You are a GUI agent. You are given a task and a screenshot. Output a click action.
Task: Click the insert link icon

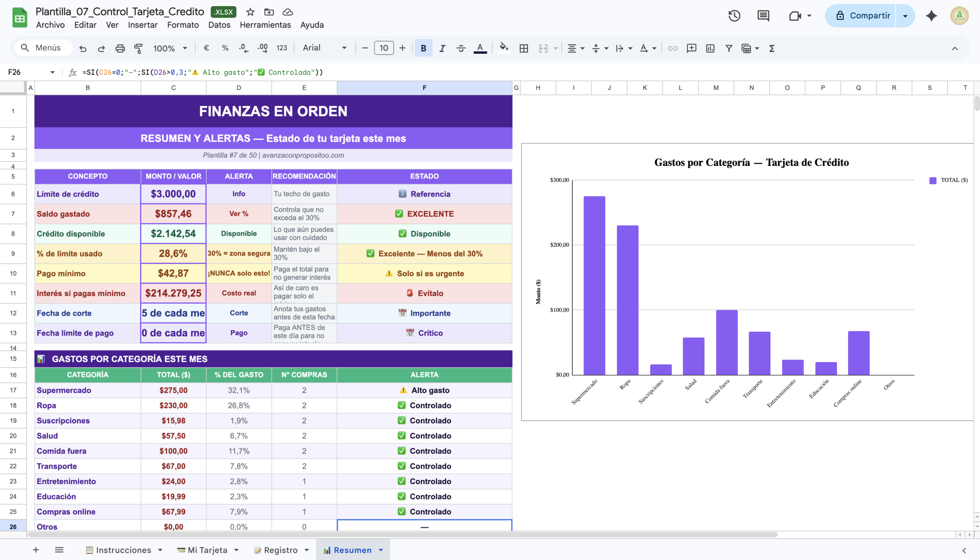(673, 48)
